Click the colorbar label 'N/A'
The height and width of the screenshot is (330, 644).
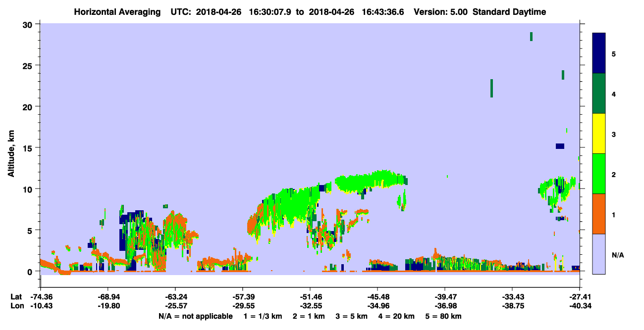617,255
